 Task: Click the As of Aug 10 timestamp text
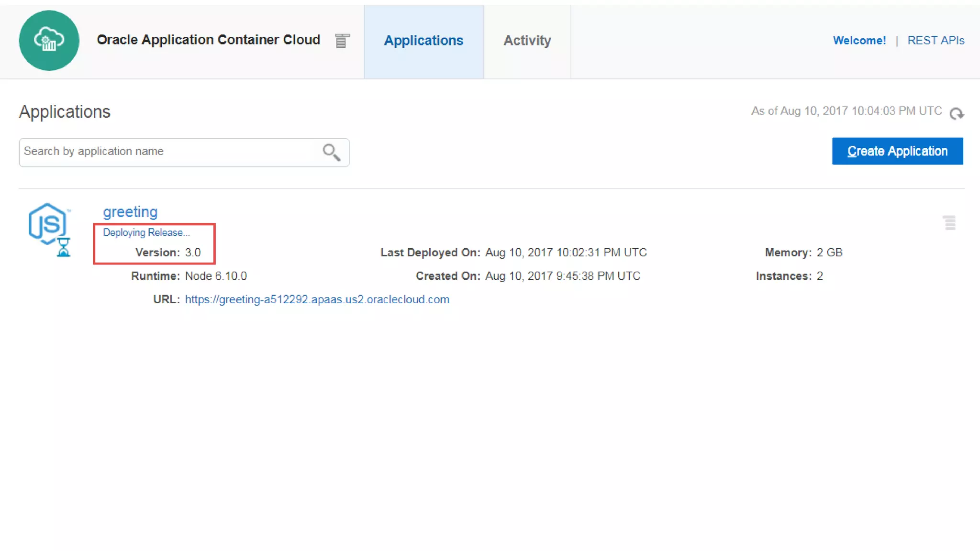tap(846, 111)
